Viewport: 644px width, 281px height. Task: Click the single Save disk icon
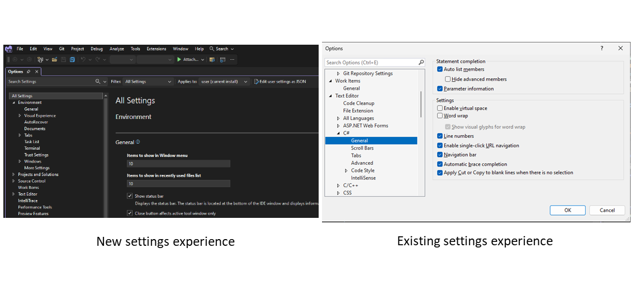click(64, 59)
